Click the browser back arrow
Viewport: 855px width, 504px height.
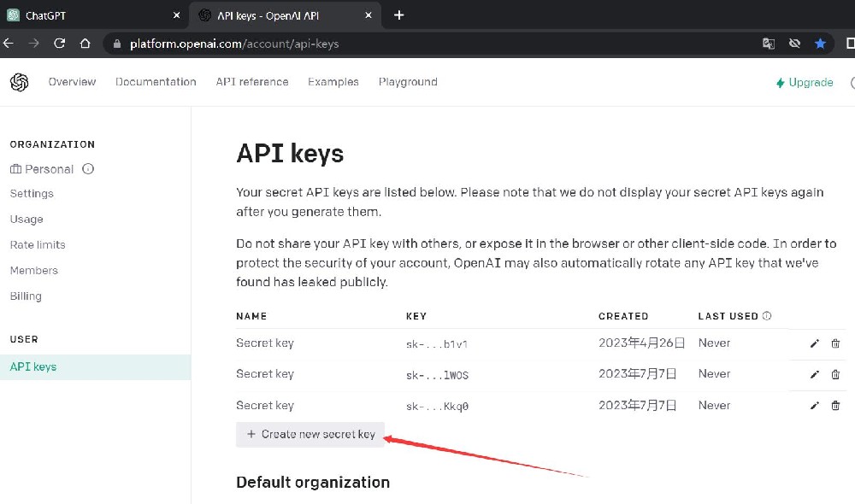pos(9,44)
